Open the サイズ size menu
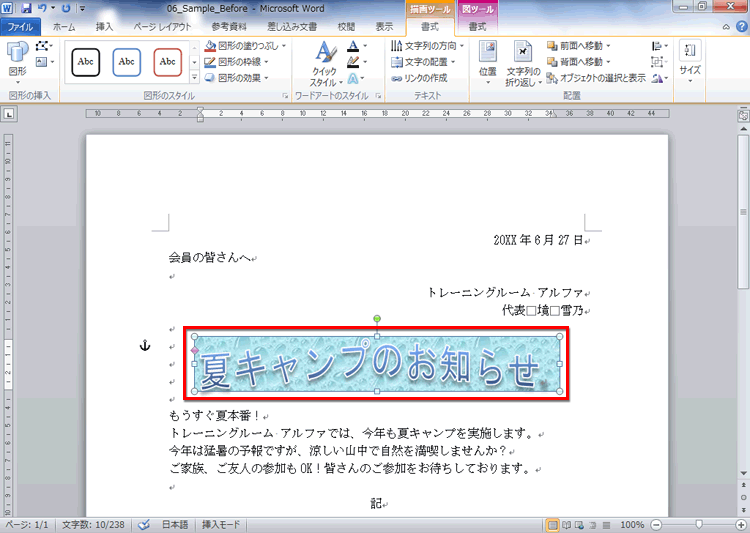The width and height of the screenshot is (750, 533). (x=690, y=62)
